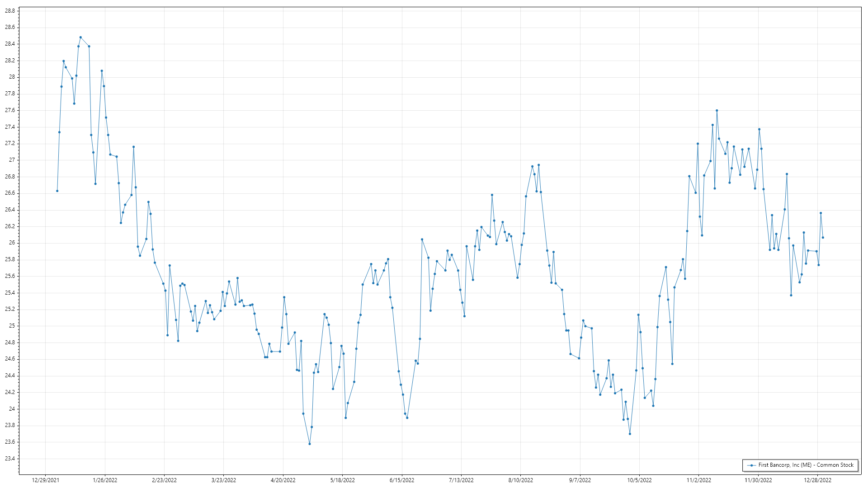The height and width of the screenshot is (488, 868).
Task: Click the 26 y-axis value label
Action: [12, 243]
